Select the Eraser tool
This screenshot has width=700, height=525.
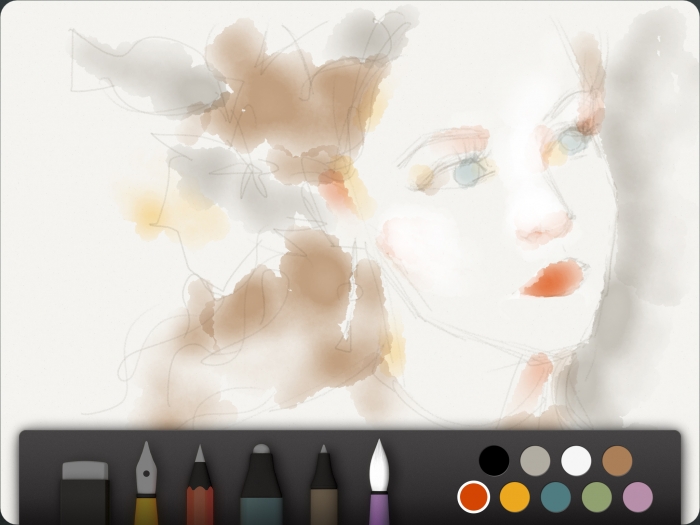tap(84, 488)
